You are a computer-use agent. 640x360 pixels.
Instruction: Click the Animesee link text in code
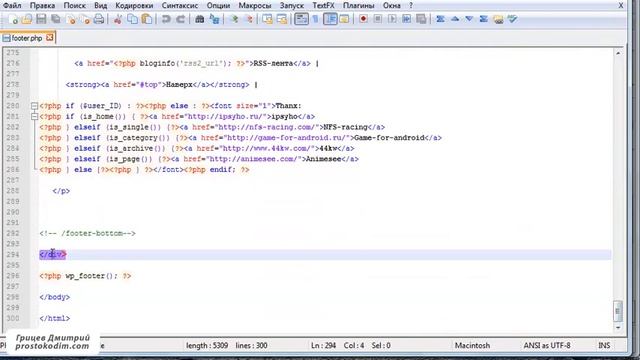[323, 159]
